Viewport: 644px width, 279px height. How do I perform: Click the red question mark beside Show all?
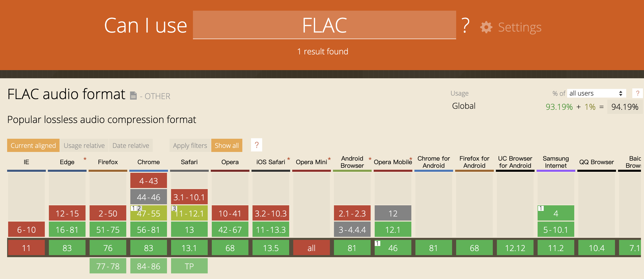pyautogui.click(x=256, y=145)
